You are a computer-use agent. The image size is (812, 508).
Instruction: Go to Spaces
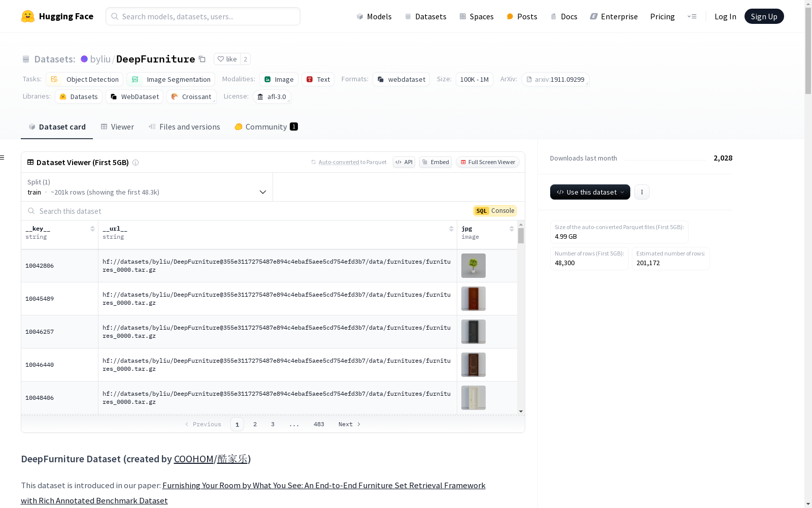(477, 16)
